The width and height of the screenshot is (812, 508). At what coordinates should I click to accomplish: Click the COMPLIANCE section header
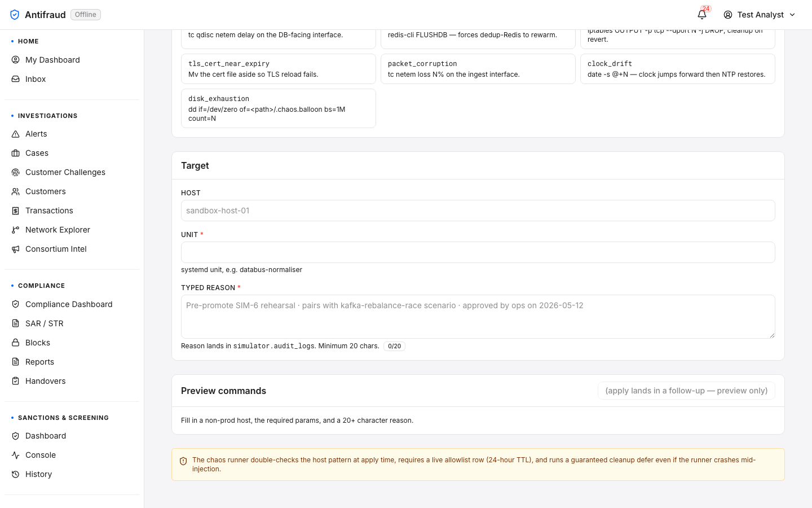point(41,286)
